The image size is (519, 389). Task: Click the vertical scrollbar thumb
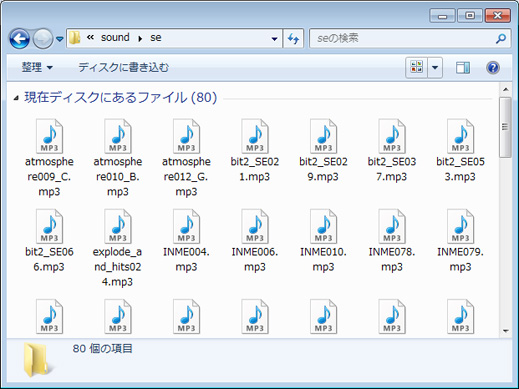tap(506, 127)
